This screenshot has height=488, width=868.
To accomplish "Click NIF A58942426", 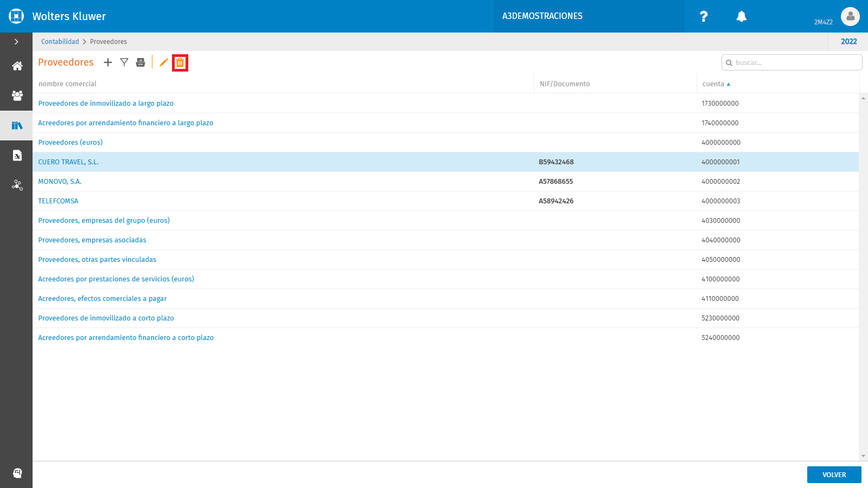I will [x=556, y=201].
